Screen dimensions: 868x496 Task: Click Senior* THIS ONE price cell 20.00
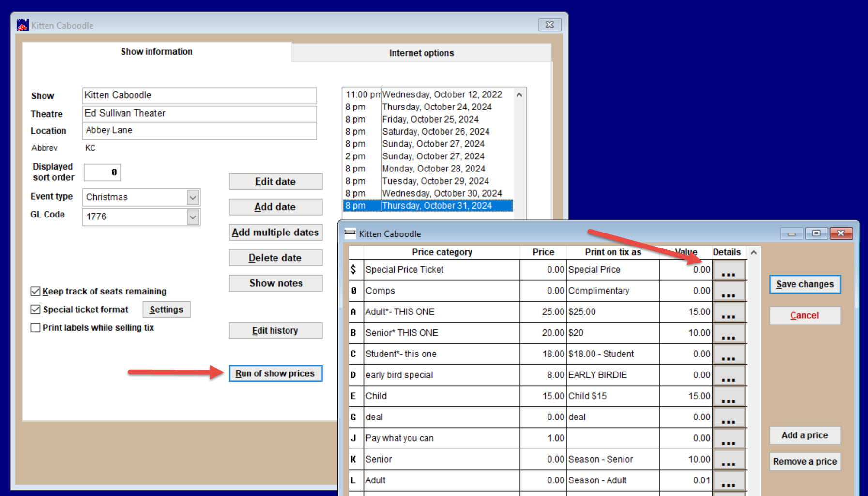coord(543,333)
